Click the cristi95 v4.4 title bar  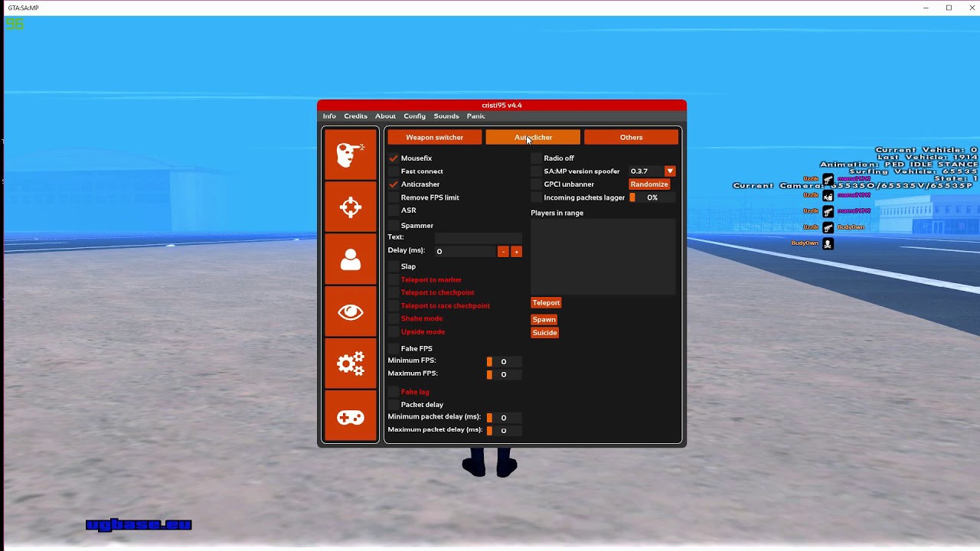click(x=501, y=106)
